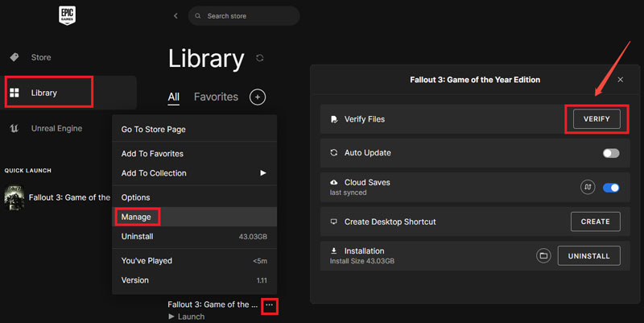Click the Auto Update refresh icon
The width and height of the screenshot is (644, 323).
pos(334,153)
